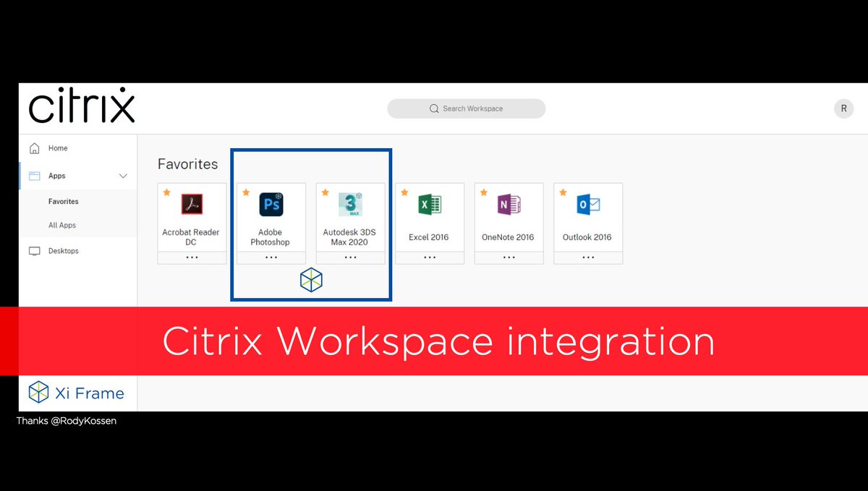
Task: Open the Acrobat Reader DC app icon
Action: tap(192, 205)
